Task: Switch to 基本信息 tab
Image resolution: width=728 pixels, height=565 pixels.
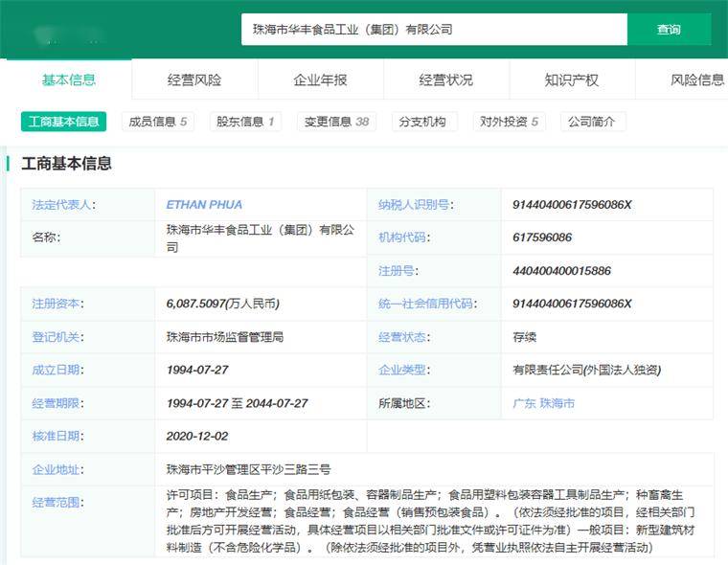Action: 69,79
